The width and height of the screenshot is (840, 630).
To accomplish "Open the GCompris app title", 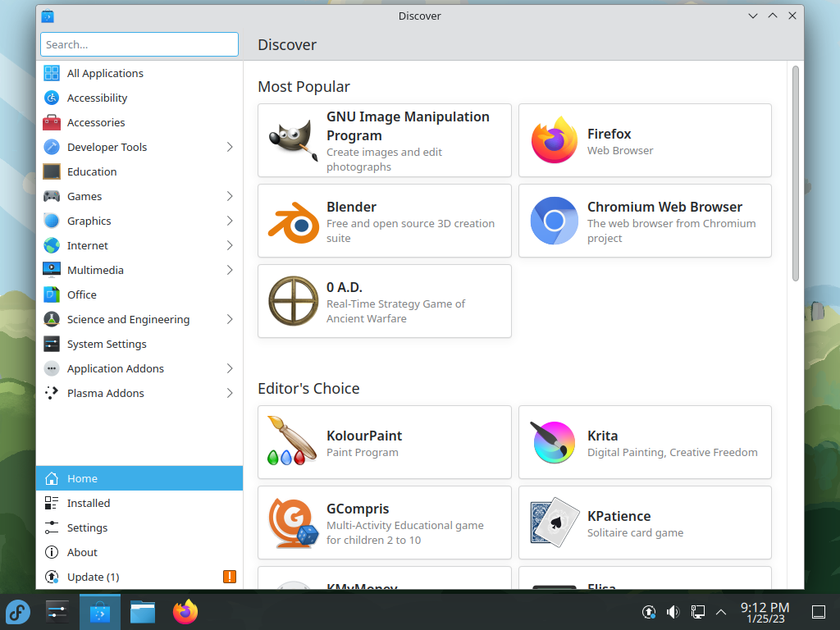I will (x=358, y=509).
